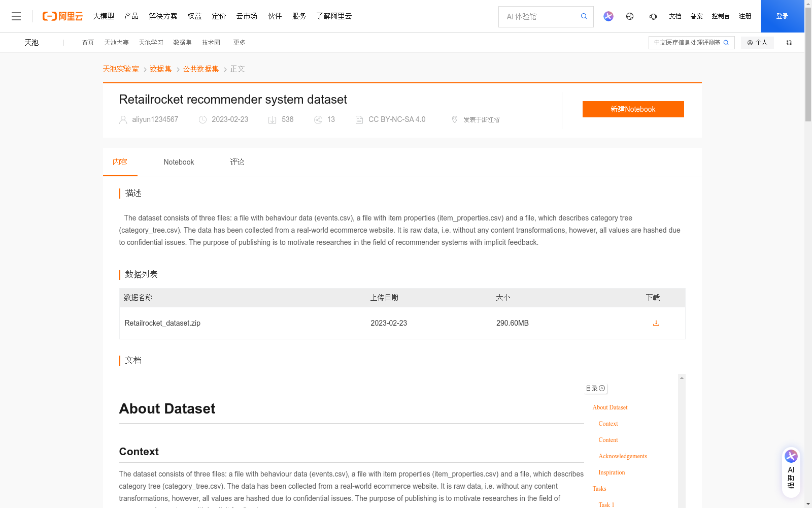
Task: Click the AI 体验馆 search magnifier icon
Action: pos(584,16)
